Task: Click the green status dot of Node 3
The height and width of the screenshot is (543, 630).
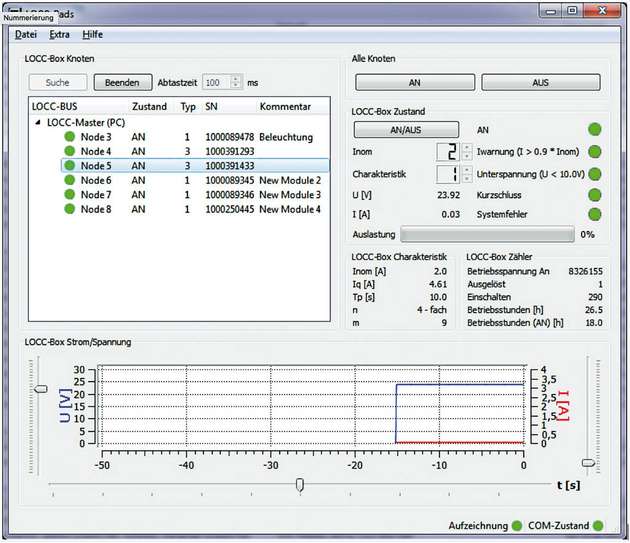Action: tap(70, 137)
